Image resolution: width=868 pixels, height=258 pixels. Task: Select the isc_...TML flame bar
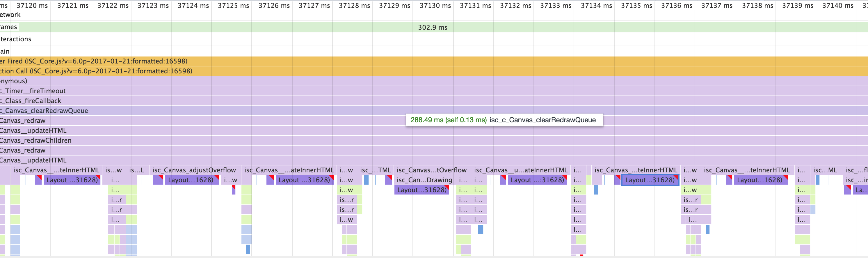375,170
